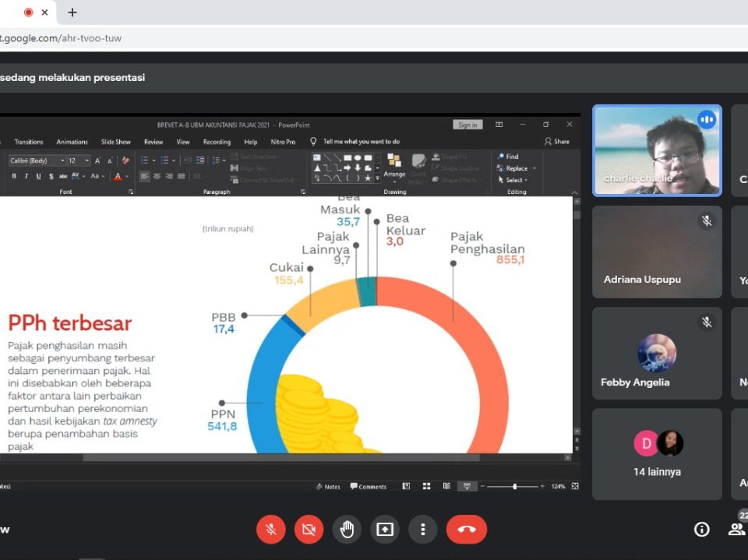The width and height of the screenshot is (748, 560).
Task: Align text right
Action: click(x=169, y=176)
